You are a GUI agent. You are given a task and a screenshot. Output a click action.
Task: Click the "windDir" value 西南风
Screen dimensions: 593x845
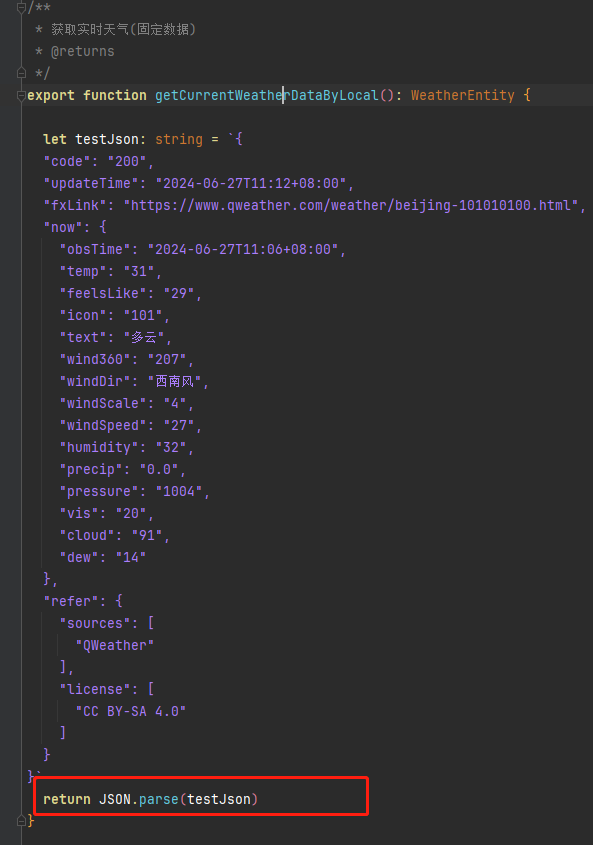pyautogui.click(x=175, y=381)
